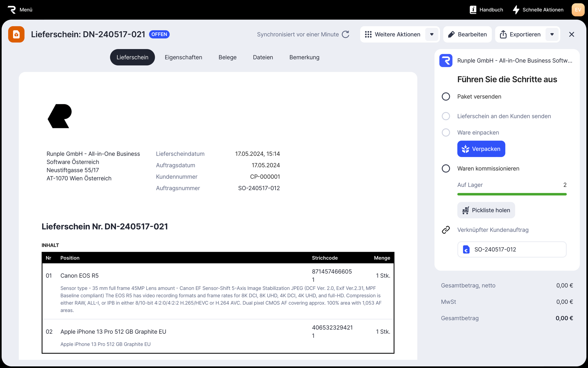Open the Belege tab

pyautogui.click(x=227, y=57)
